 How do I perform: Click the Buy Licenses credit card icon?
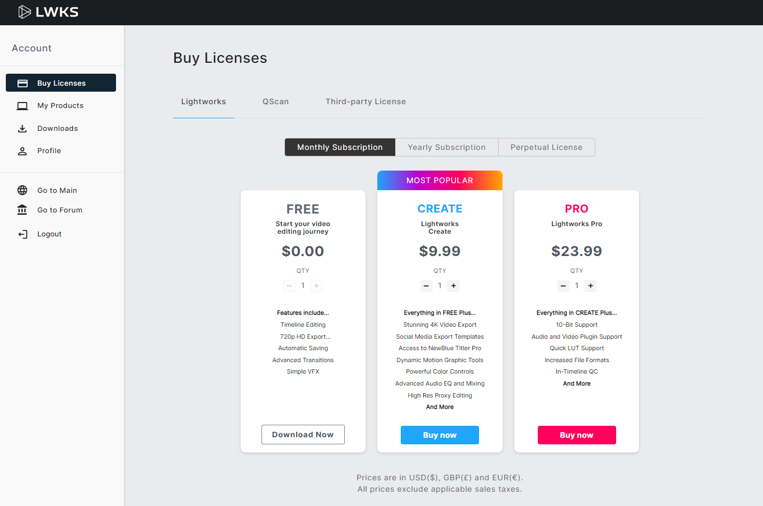click(22, 83)
